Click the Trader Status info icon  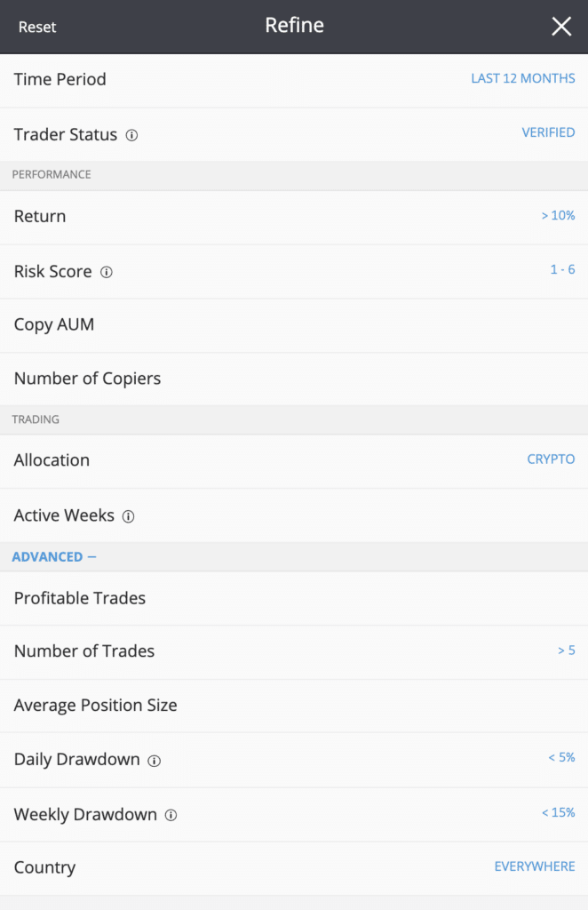[131, 135]
